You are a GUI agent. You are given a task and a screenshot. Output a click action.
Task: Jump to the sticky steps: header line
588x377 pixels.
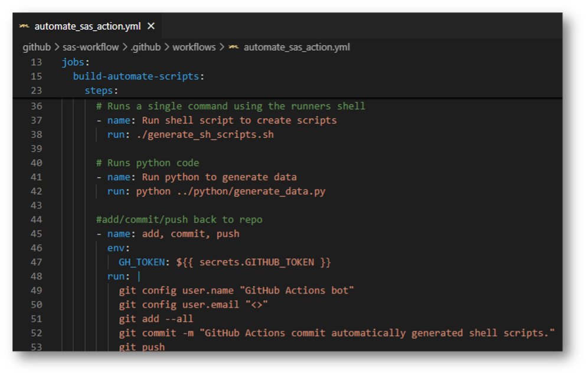[102, 90]
